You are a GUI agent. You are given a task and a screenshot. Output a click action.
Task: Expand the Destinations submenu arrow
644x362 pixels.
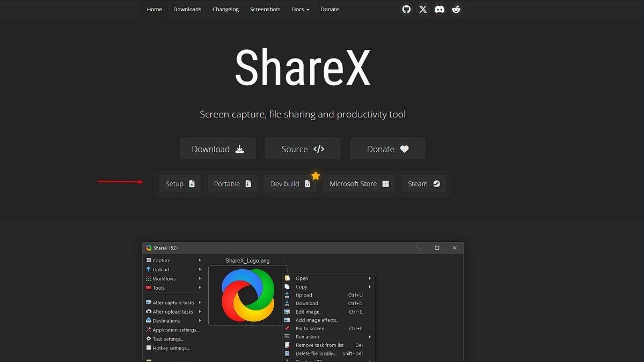[200, 321]
